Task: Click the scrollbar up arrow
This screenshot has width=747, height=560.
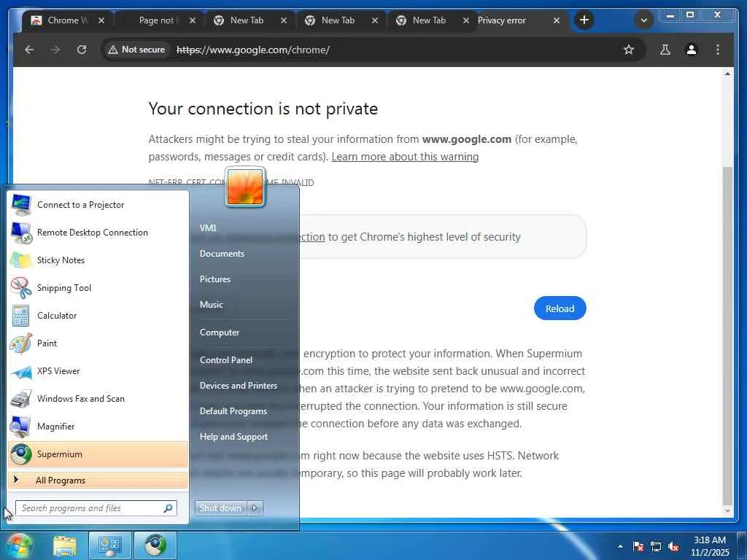Action: click(x=727, y=74)
